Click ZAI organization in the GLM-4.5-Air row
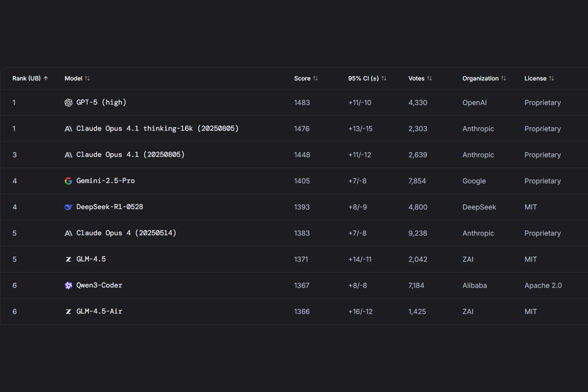 pyautogui.click(x=468, y=312)
